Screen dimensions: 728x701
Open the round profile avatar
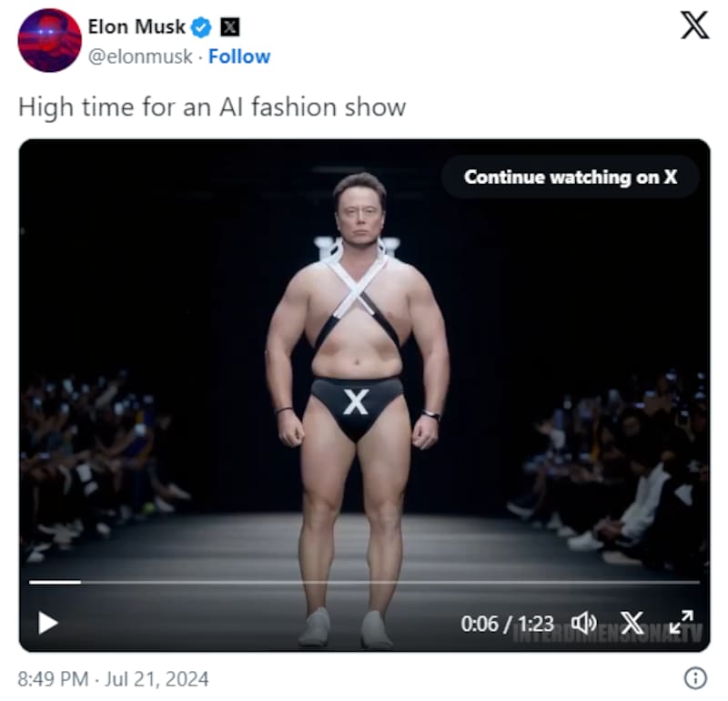pyautogui.click(x=50, y=40)
